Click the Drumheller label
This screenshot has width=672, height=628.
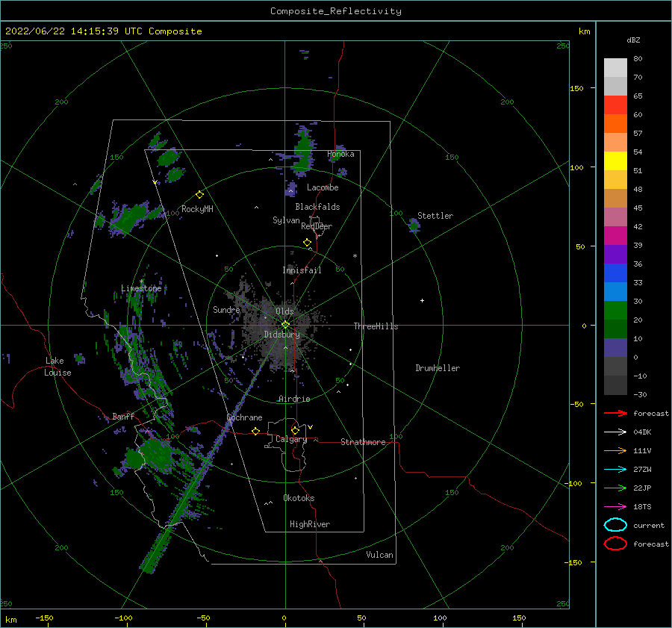tap(437, 368)
